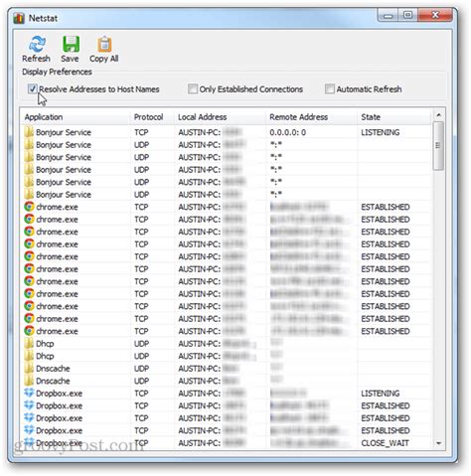Screen dimensions: 471x476
Task: Sort by the State column header
Action: tap(394, 117)
